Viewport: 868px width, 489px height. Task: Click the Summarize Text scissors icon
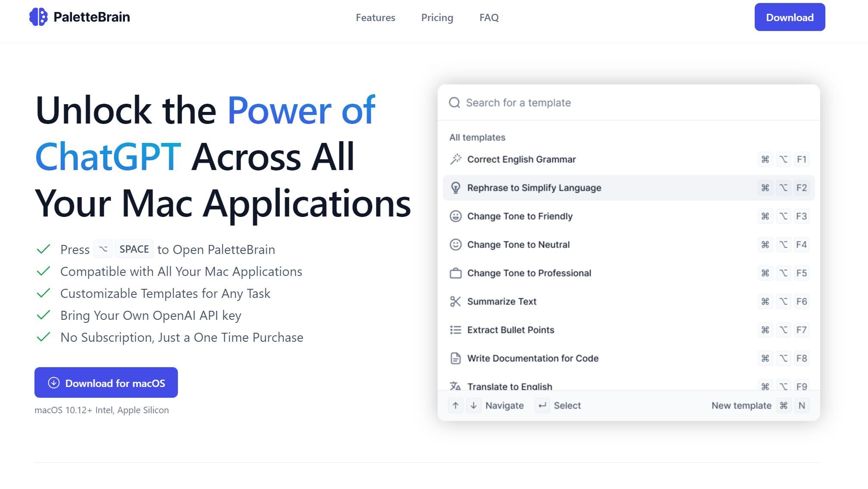(455, 301)
